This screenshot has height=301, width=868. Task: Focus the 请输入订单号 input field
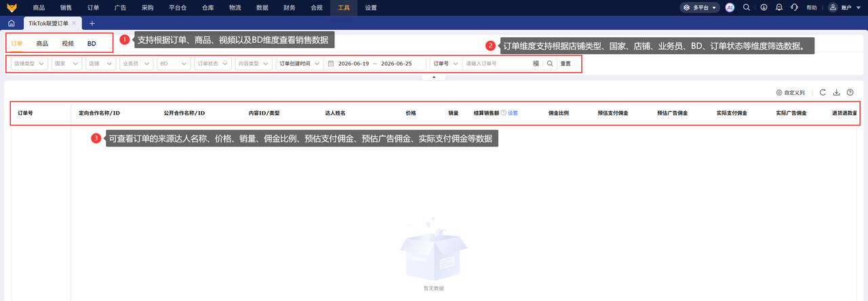pyautogui.click(x=497, y=63)
